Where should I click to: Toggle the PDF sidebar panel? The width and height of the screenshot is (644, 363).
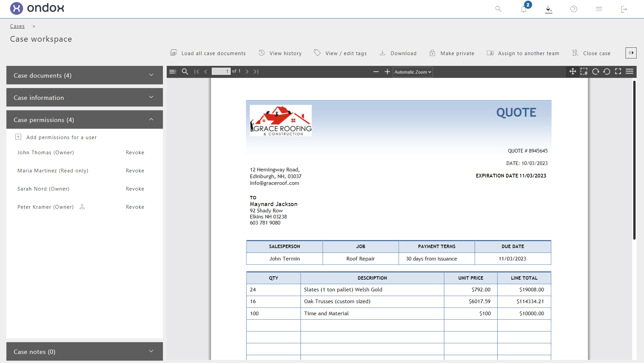[x=173, y=72]
